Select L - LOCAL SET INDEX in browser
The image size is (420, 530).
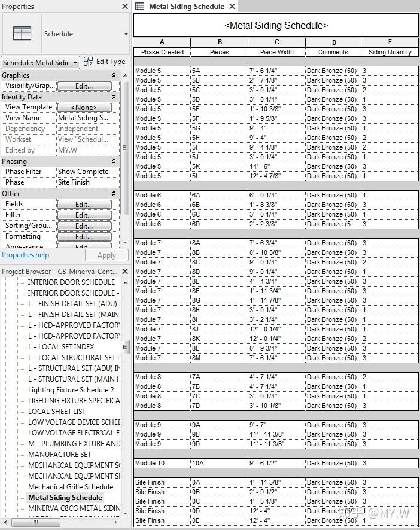click(61, 346)
